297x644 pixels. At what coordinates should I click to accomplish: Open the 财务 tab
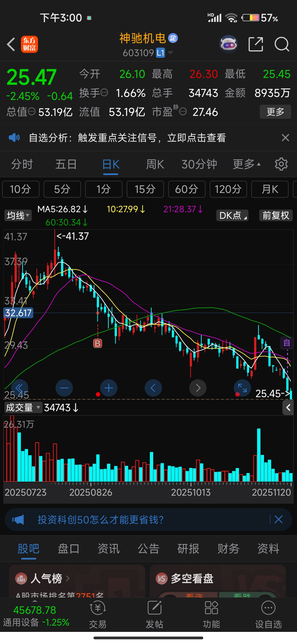pyautogui.click(x=228, y=549)
